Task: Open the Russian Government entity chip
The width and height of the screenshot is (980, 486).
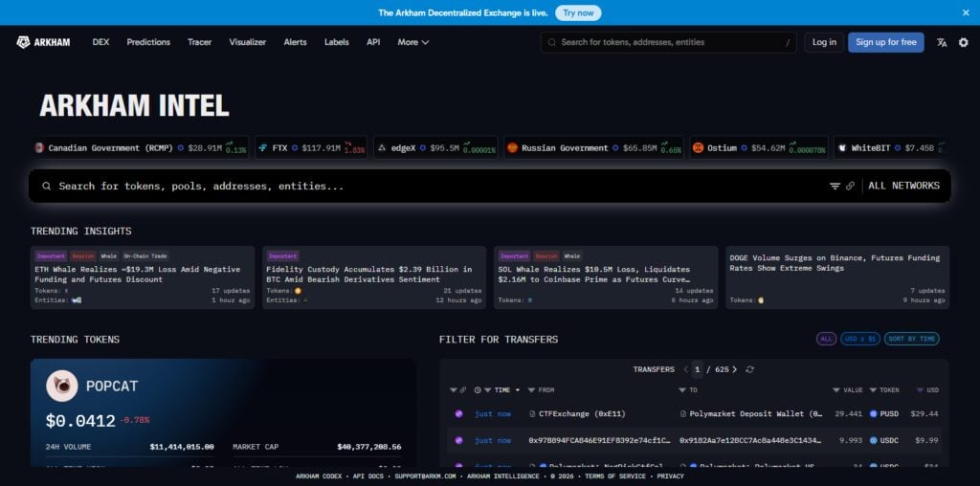Action: [593, 148]
